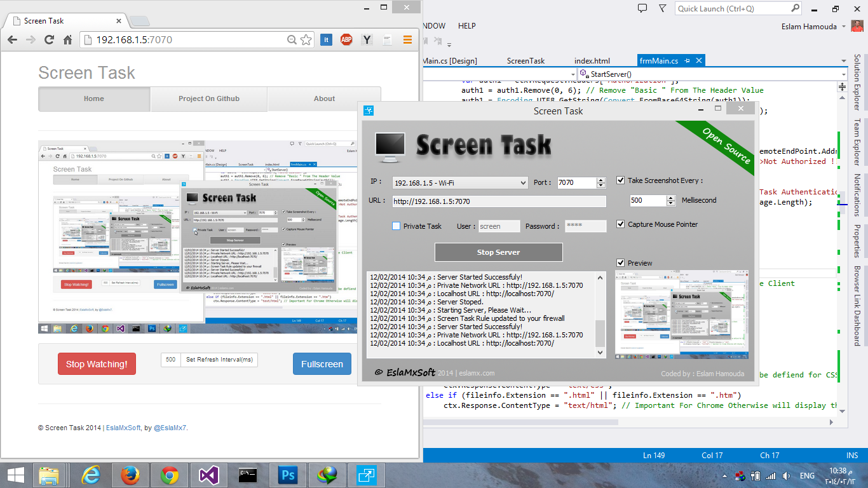Click the speaker icon in the system tray

pos(785,475)
